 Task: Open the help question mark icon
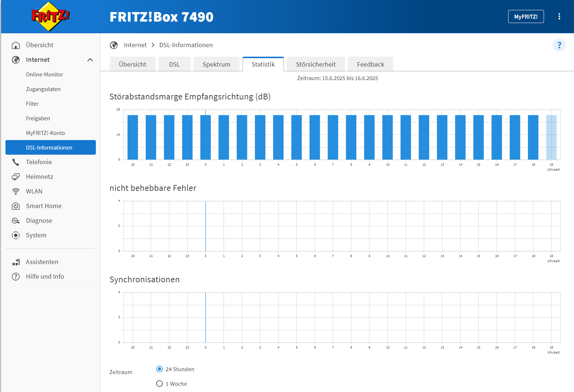pos(559,45)
